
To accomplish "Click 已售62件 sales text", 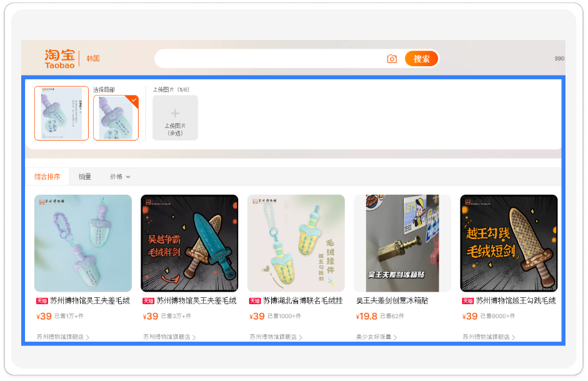I will pos(392,316).
